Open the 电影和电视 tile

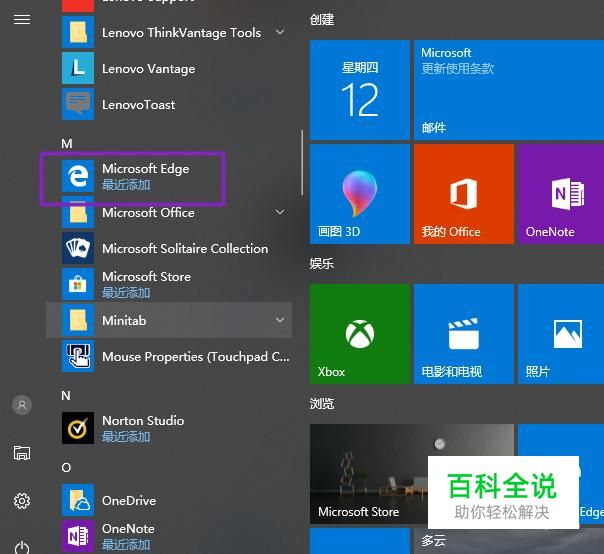[x=464, y=334]
